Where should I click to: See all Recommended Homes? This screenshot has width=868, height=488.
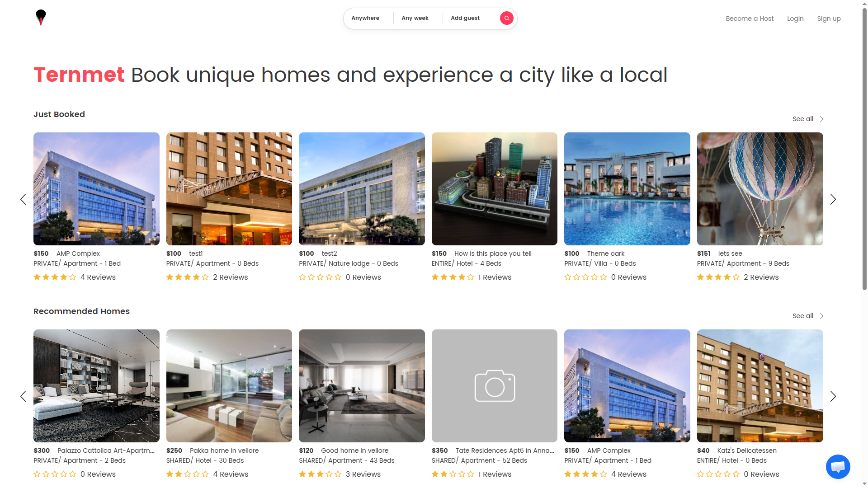tap(808, 316)
